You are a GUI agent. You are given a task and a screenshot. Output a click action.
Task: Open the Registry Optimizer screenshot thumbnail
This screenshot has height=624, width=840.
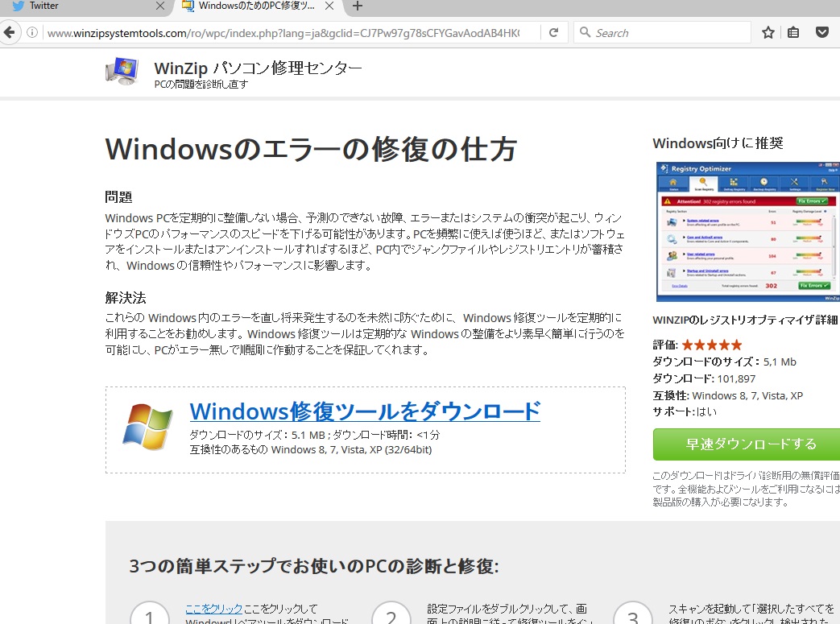748,232
